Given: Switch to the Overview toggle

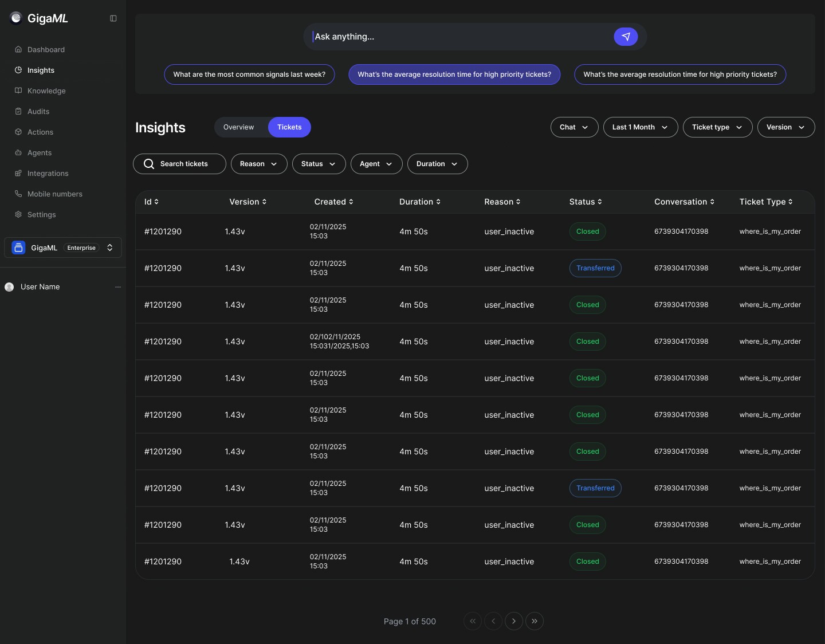Looking at the screenshot, I should tap(238, 127).
